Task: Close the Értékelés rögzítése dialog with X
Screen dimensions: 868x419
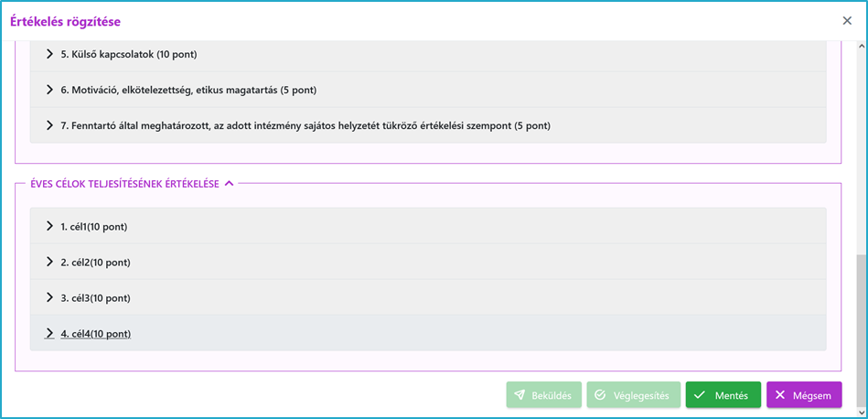Action: (847, 21)
